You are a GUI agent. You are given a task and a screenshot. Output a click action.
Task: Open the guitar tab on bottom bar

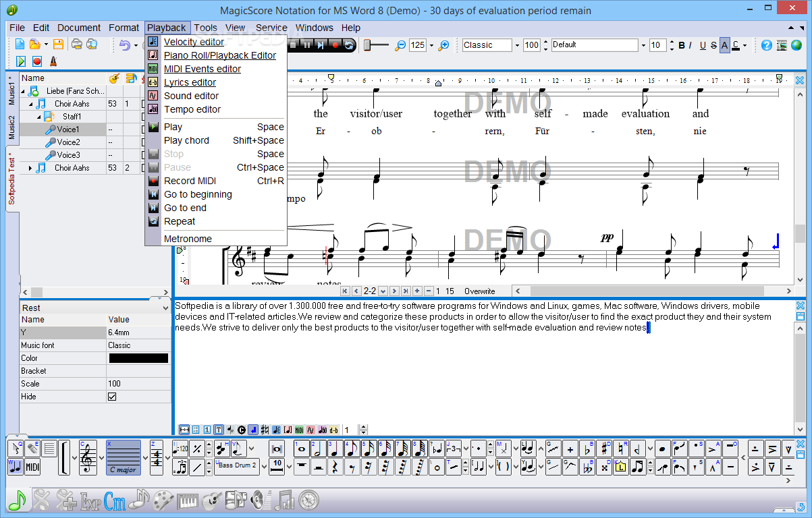(212, 500)
